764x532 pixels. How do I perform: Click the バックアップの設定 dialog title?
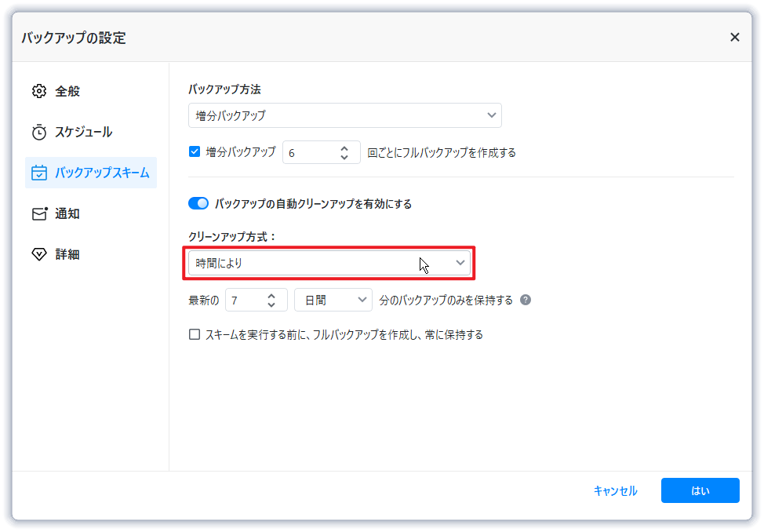pos(74,38)
